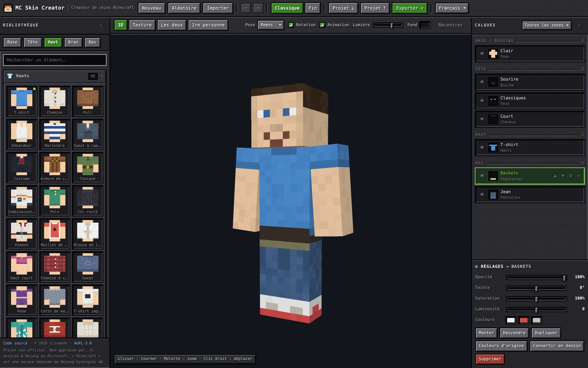Click the Clair skin layer thumbnail
588x368 pixels.
tap(493, 54)
